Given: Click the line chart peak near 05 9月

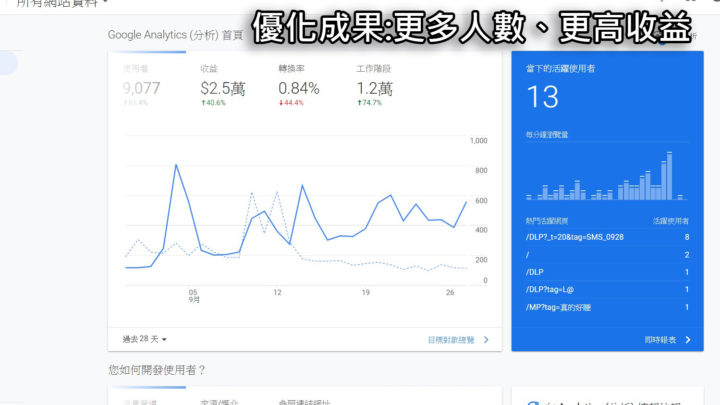Looking at the screenshot, I should pos(176,165).
